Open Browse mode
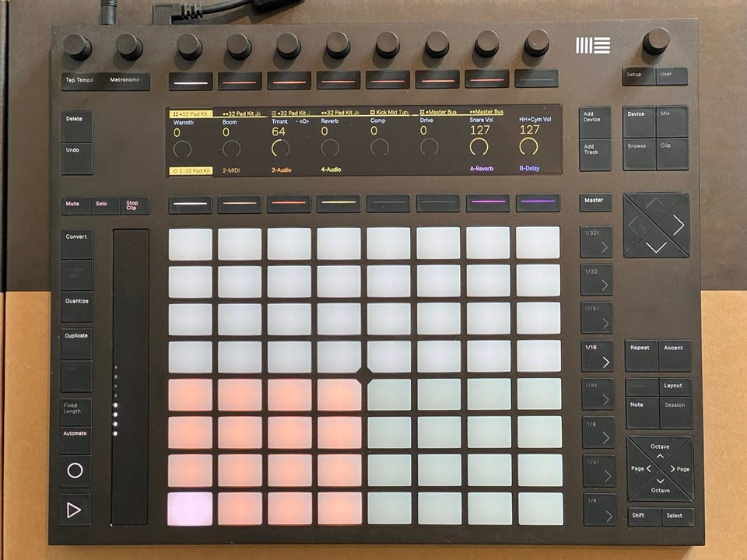The height and width of the screenshot is (560, 747). [640, 154]
